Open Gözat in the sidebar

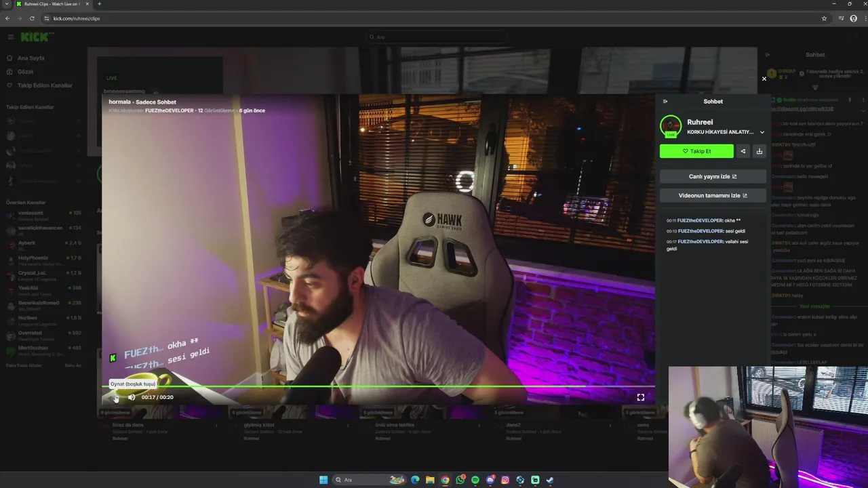click(25, 72)
